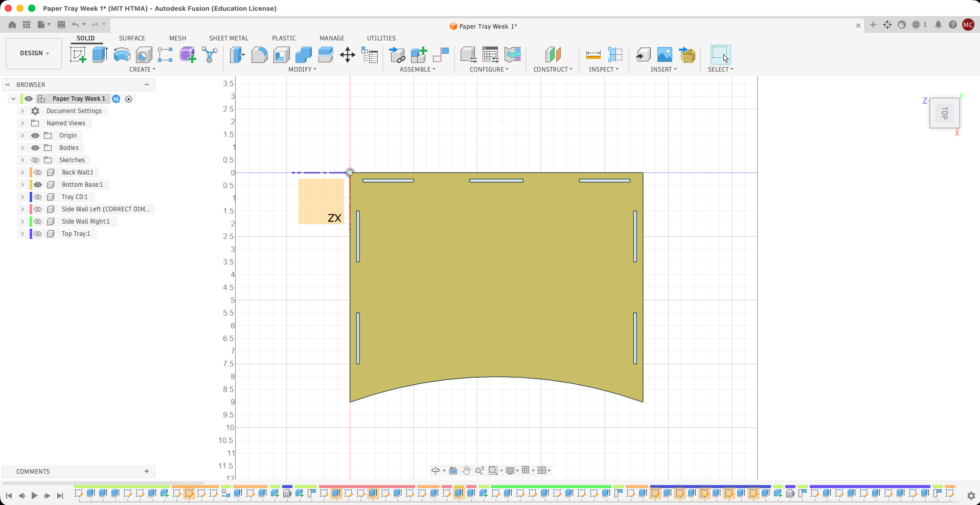
Task: Expand the Document Settings node
Action: (22, 111)
